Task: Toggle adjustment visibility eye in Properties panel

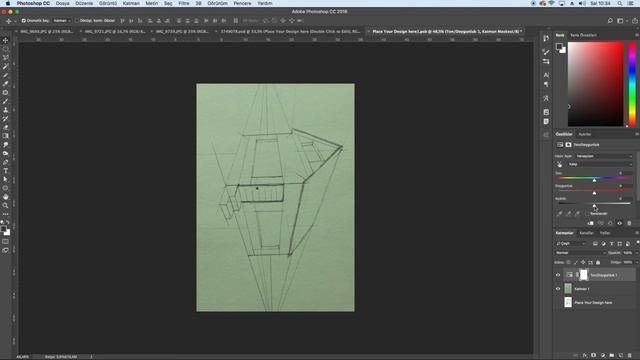Action: (620, 223)
